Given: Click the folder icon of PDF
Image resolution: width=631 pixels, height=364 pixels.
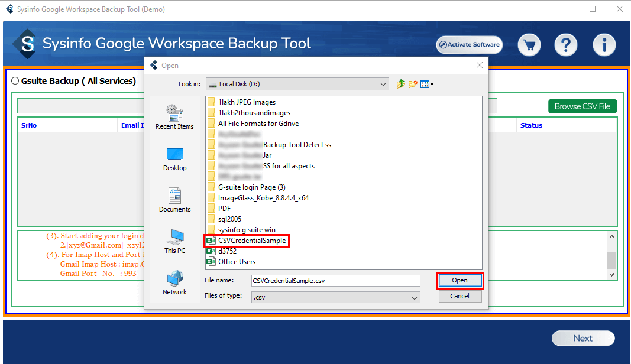Looking at the screenshot, I should click(211, 209).
